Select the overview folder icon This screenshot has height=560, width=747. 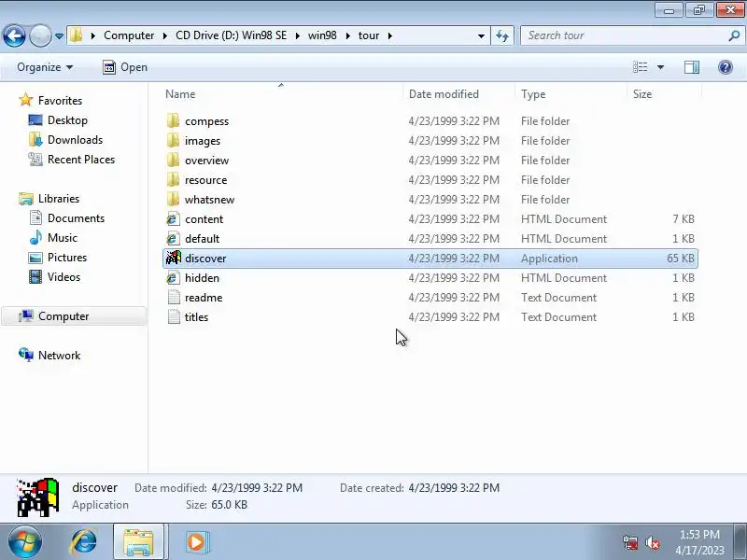(173, 160)
